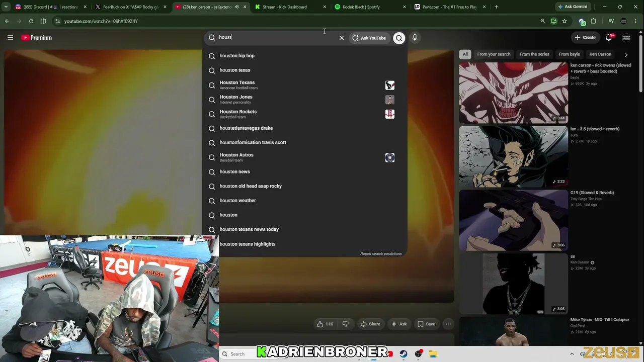Viewport: 644px width, 362px height.
Task: Select Houston Rockets basketball team suggestion
Action: pos(305,114)
